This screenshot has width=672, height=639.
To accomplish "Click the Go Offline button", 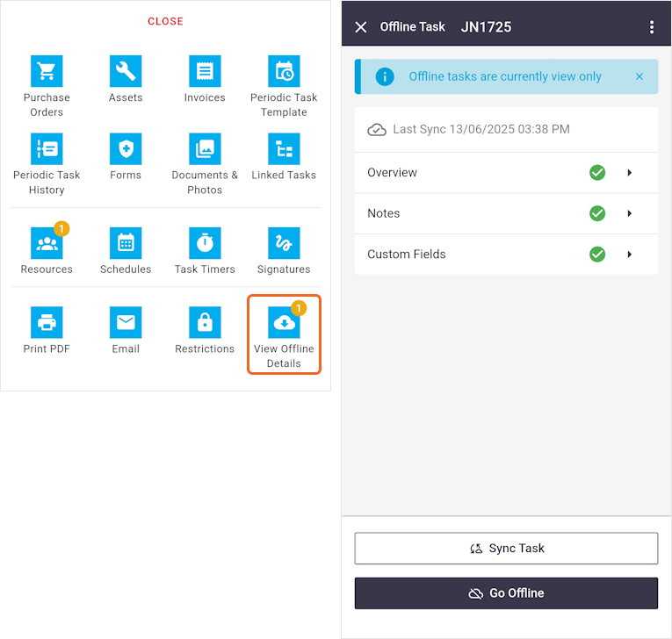I will pyautogui.click(x=506, y=593).
